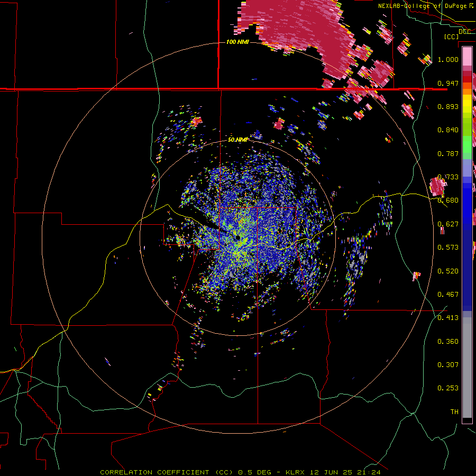Select the 0.307 scale value
The image size is (476, 476).
pyautogui.click(x=448, y=365)
